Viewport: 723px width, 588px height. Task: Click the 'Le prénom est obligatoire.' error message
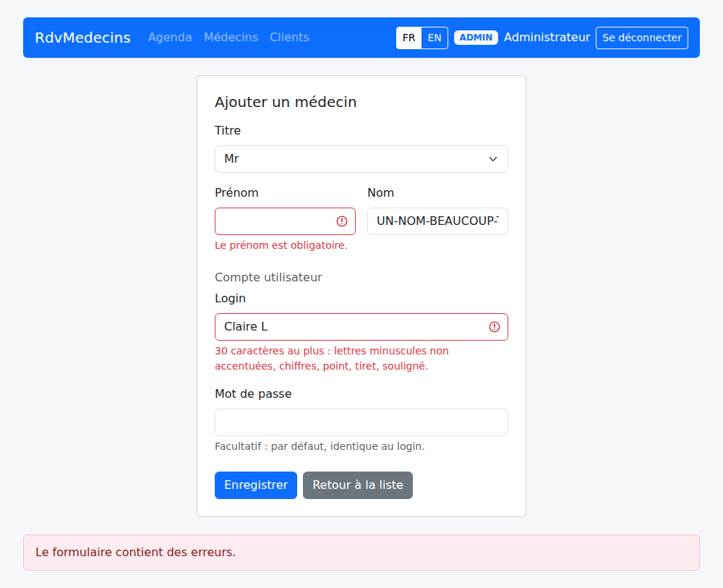(281, 245)
